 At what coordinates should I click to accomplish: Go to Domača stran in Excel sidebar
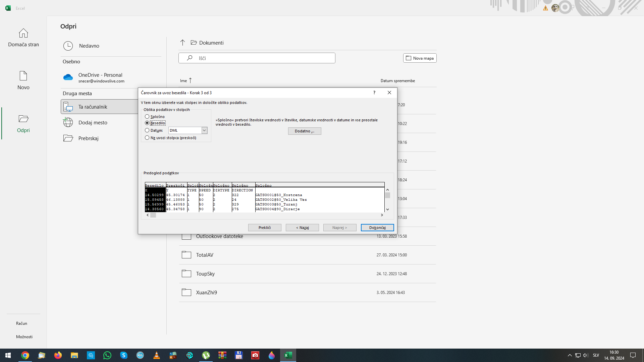coord(23,38)
